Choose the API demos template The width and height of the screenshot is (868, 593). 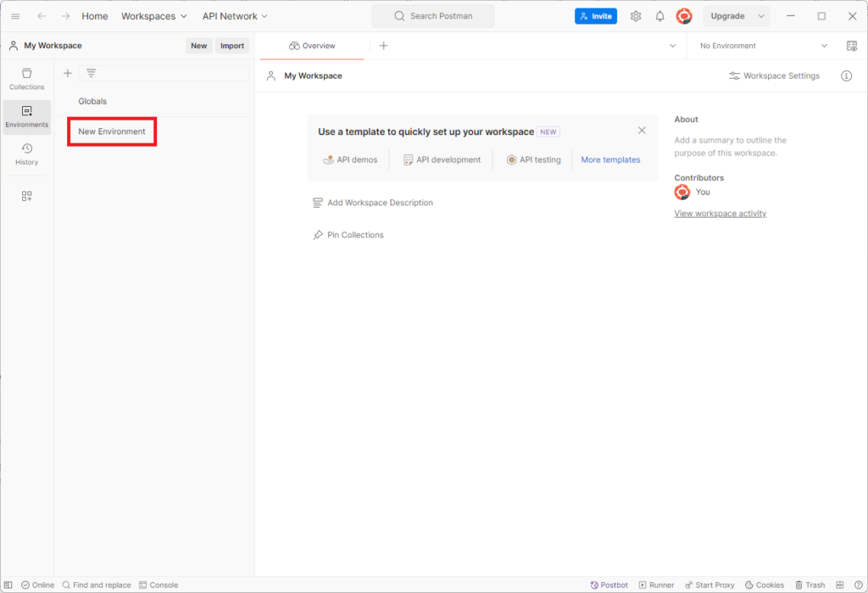coord(350,159)
